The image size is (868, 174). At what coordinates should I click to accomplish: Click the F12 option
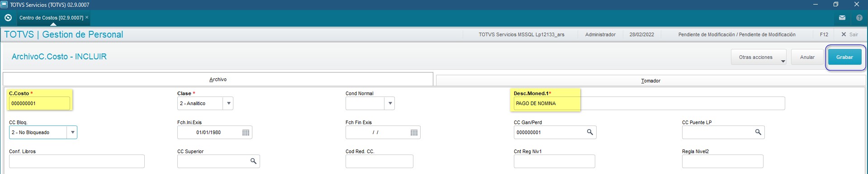coord(824,34)
